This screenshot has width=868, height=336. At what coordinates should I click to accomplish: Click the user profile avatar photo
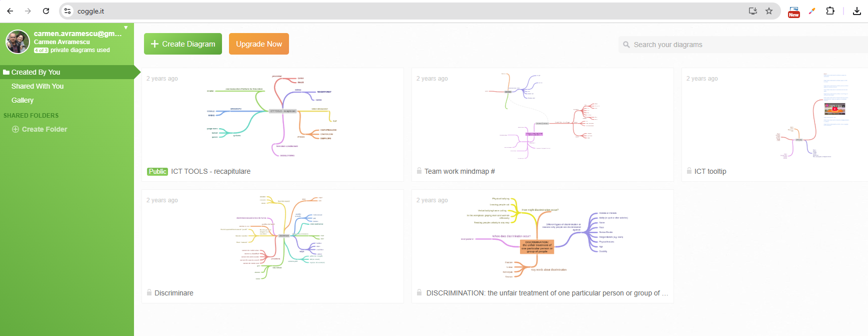coord(17,42)
